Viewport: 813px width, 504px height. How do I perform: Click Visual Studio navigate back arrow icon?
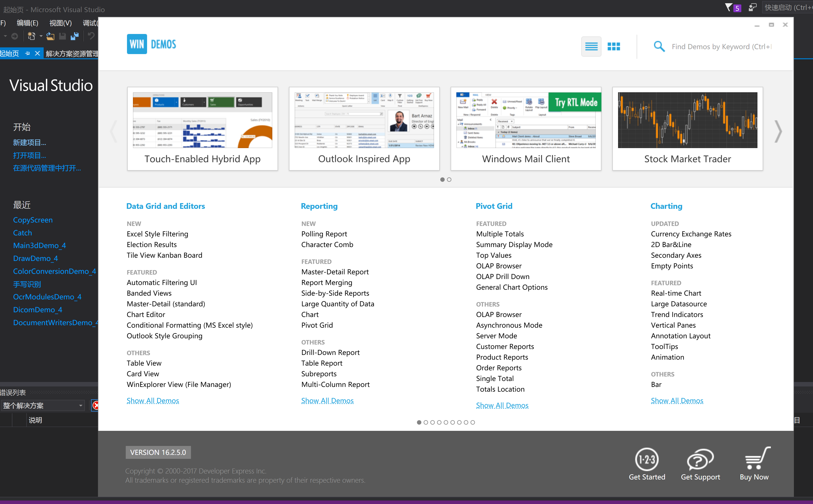[14, 36]
